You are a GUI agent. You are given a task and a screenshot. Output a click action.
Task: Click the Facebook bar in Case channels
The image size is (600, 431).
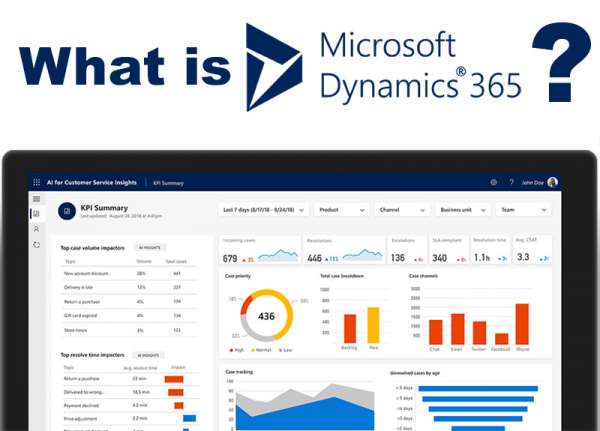[x=501, y=339]
